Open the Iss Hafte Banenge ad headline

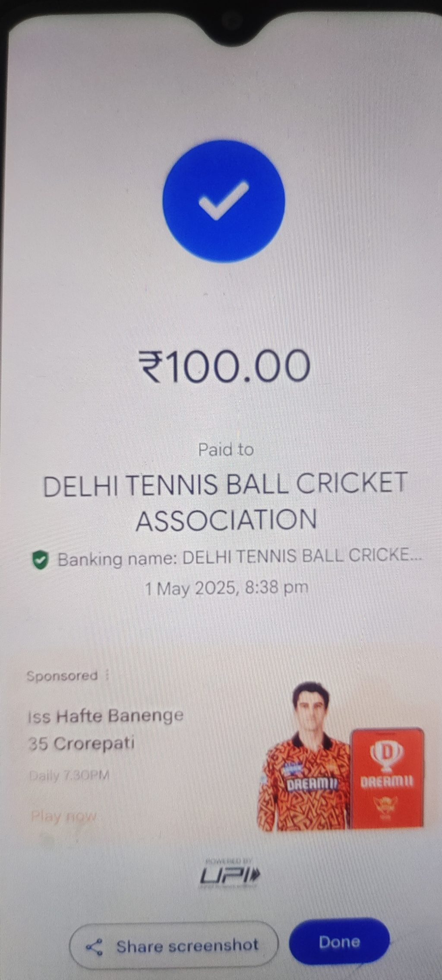[x=105, y=716]
